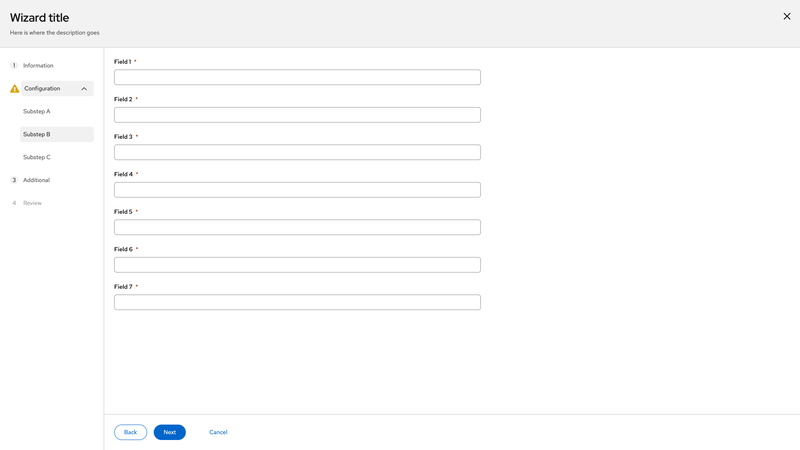Image resolution: width=800 pixels, height=450 pixels.
Task: Cancel the wizard
Action: [218, 432]
